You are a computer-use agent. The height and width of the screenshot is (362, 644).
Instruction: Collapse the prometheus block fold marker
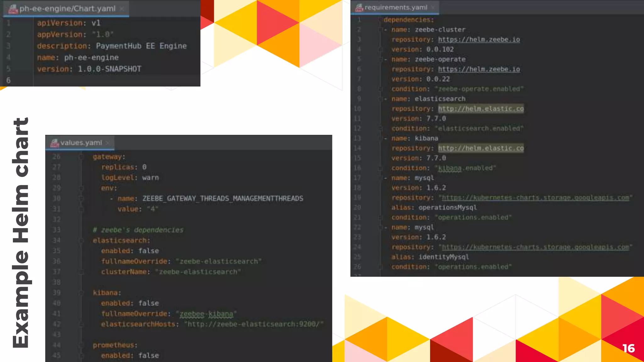pyautogui.click(x=81, y=345)
